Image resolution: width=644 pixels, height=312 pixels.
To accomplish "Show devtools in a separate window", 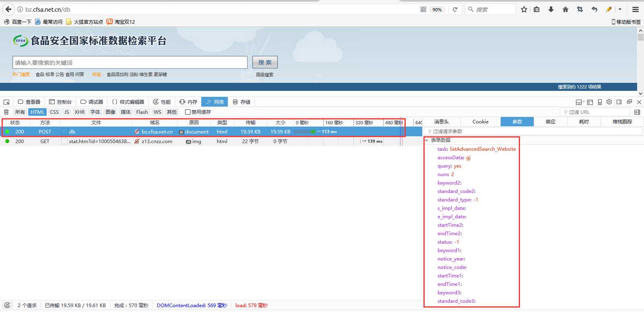I will [x=629, y=102].
